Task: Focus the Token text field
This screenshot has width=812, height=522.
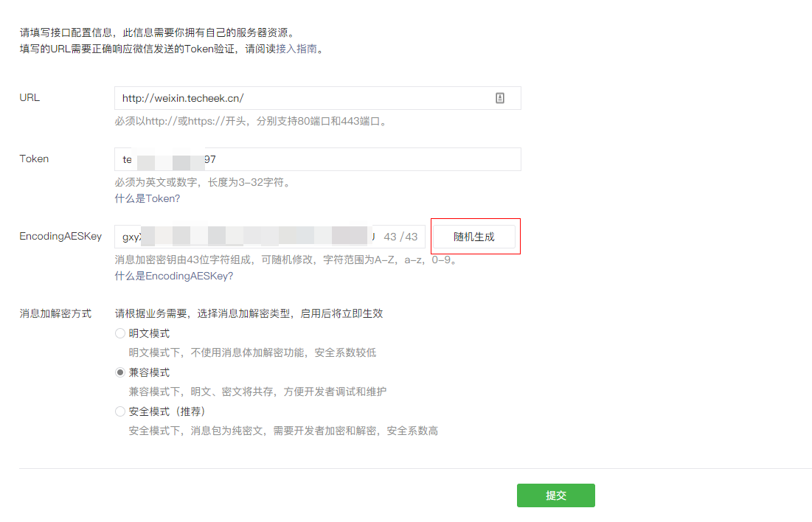Action: pos(317,159)
